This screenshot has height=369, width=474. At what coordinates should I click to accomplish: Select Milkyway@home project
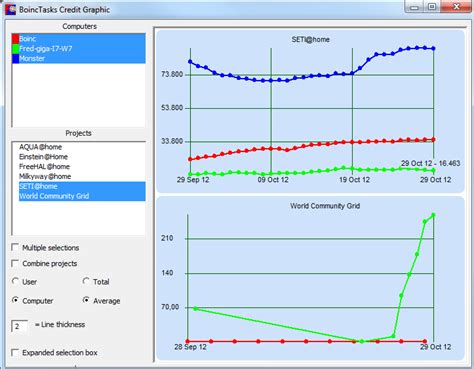click(x=45, y=176)
